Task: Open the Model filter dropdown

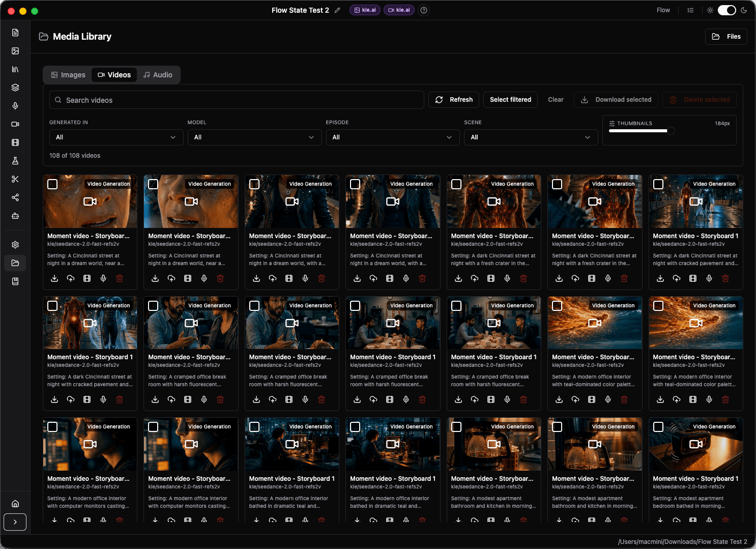Action: pos(254,137)
